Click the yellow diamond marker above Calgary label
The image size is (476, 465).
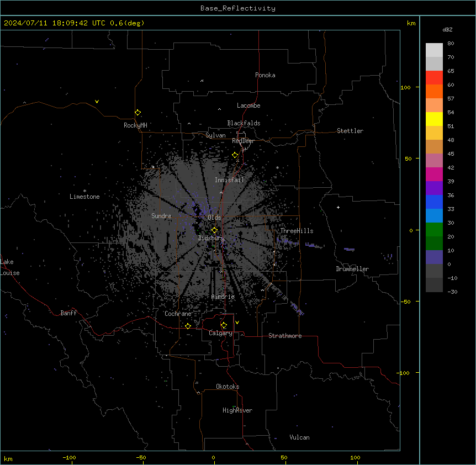[x=224, y=325]
